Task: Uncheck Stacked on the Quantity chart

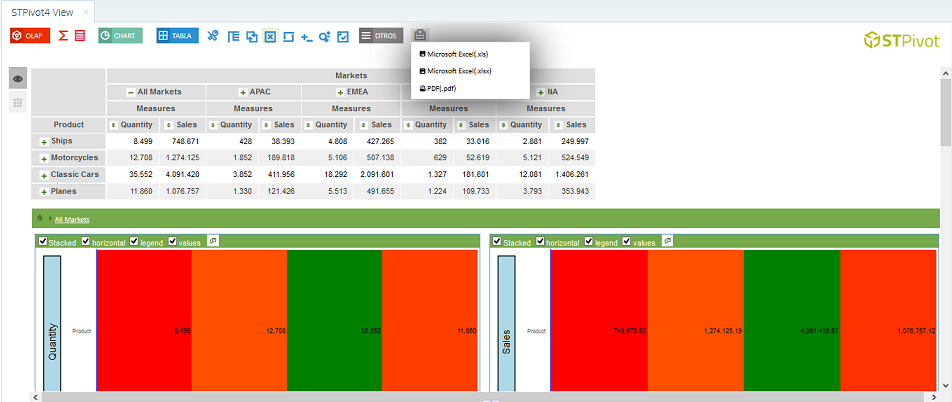Action: pos(42,242)
